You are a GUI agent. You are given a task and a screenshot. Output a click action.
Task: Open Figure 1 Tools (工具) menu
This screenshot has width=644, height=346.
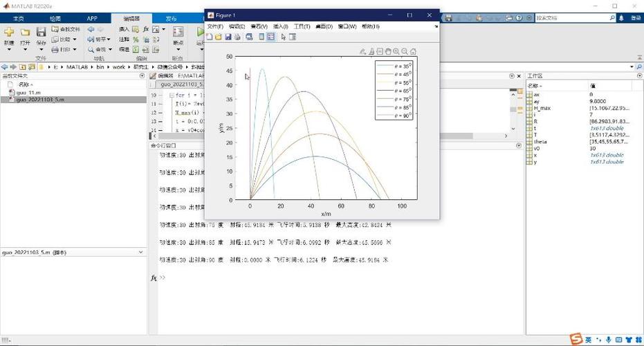tap(302, 26)
